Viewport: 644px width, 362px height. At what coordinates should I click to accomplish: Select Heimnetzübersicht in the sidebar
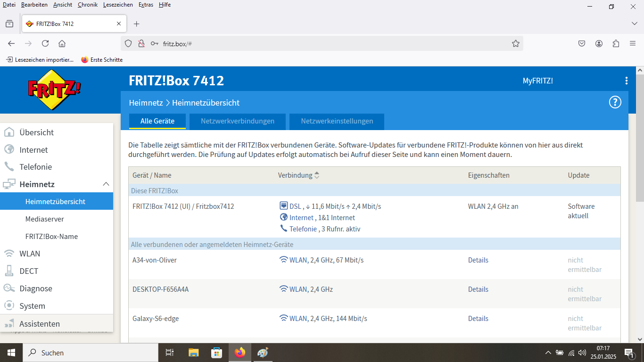57,201
